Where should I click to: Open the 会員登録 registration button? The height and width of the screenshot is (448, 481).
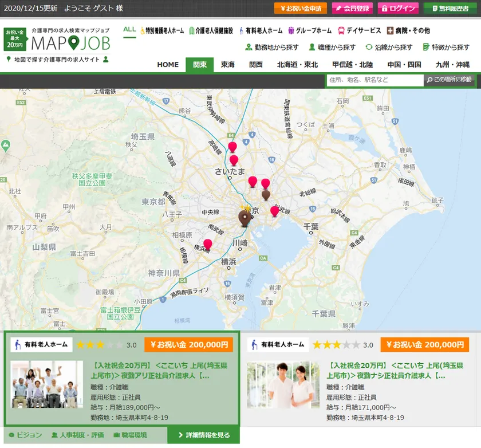click(x=352, y=8)
